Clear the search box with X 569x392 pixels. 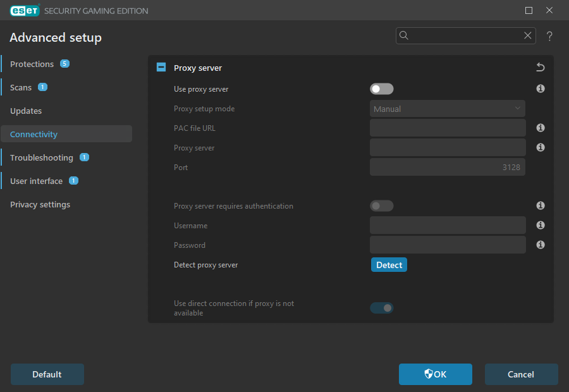click(527, 35)
